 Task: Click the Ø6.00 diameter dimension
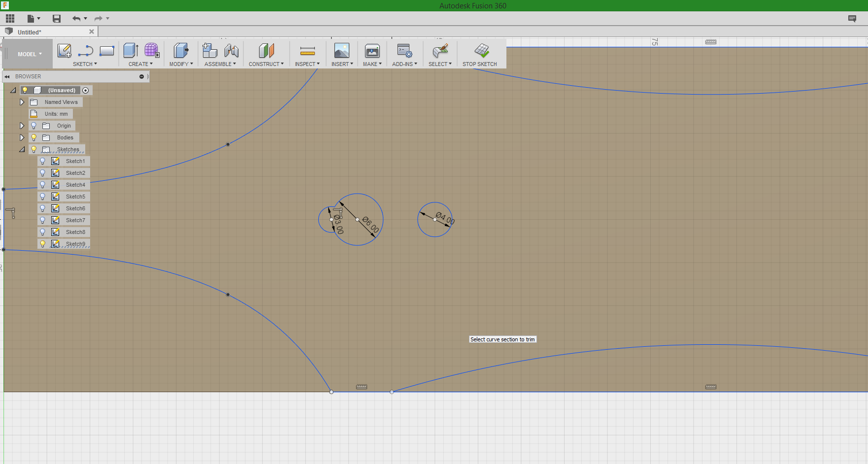tap(370, 225)
